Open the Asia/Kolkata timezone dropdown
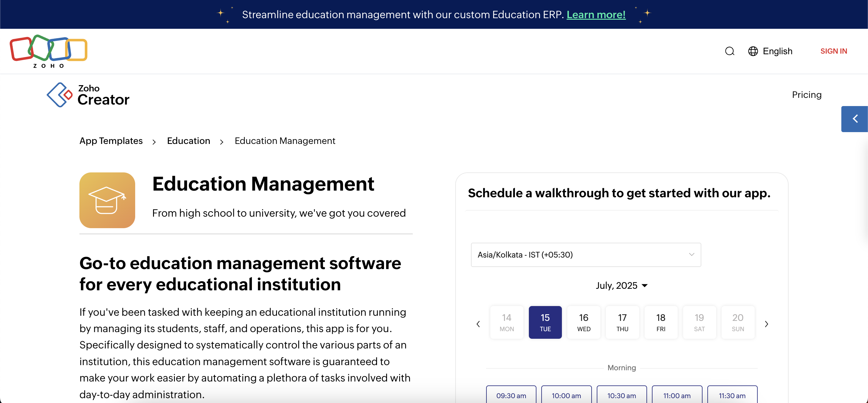This screenshot has height=403, width=868. click(x=586, y=255)
